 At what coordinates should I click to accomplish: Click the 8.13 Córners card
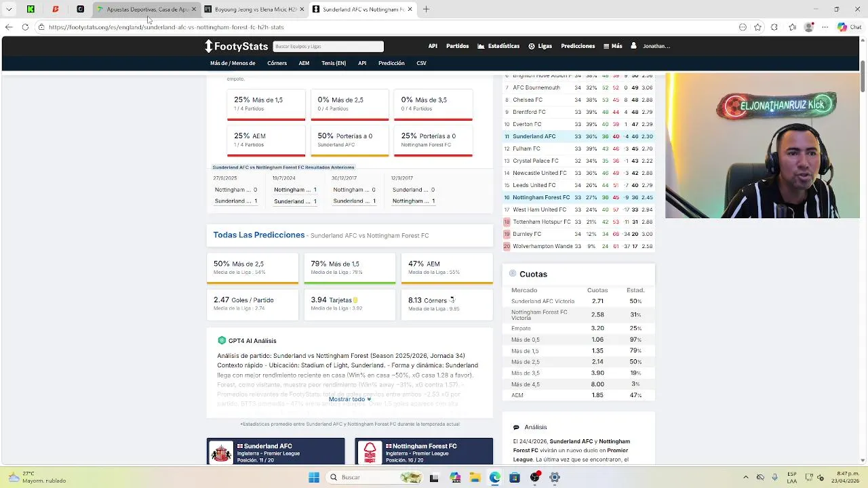click(x=447, y=304)
